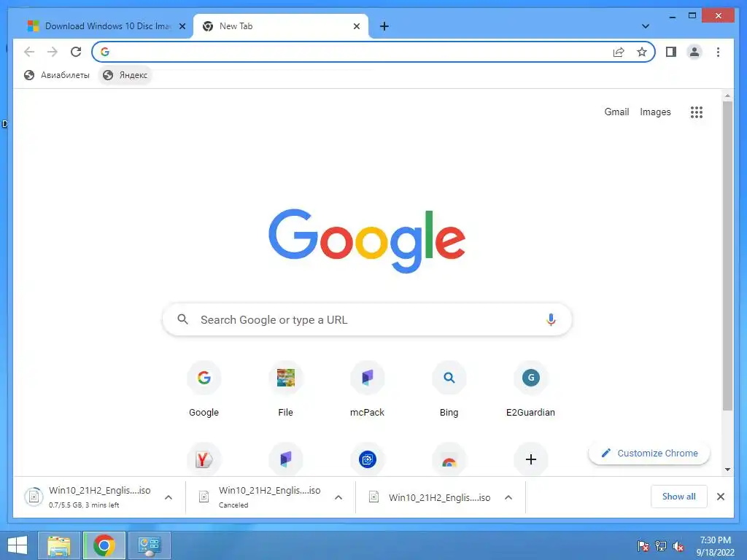
Task: Click the scrollbar up arrow
Action: (x=727, y=96)
